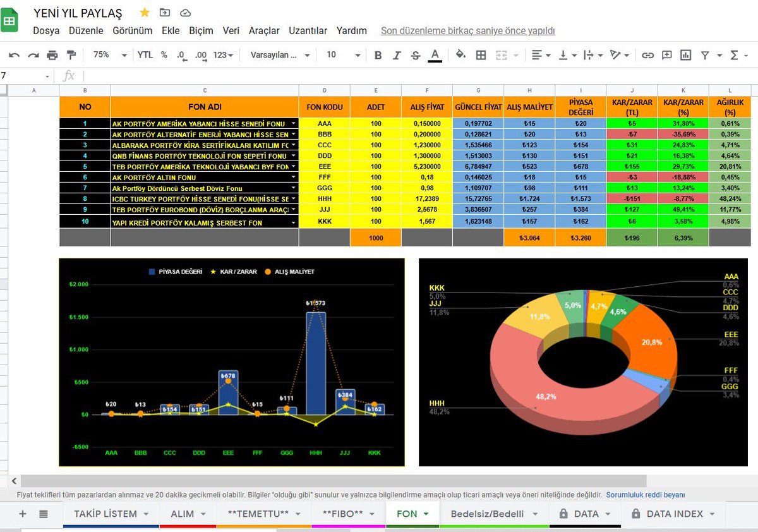Open the Yardım menu
The image size is (758, 532).
pos(352,30)
